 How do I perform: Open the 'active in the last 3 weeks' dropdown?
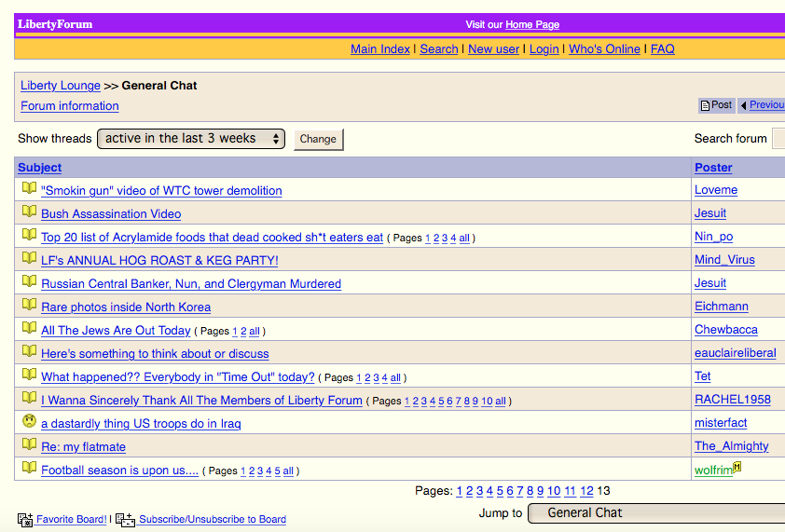tap(190, 139)
